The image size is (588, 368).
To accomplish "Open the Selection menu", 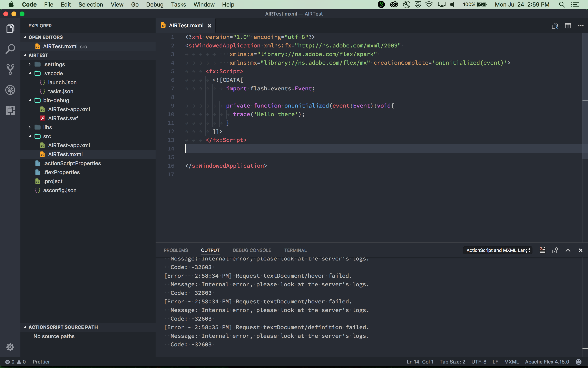I will pyautogui.click(x=91, y=5).
